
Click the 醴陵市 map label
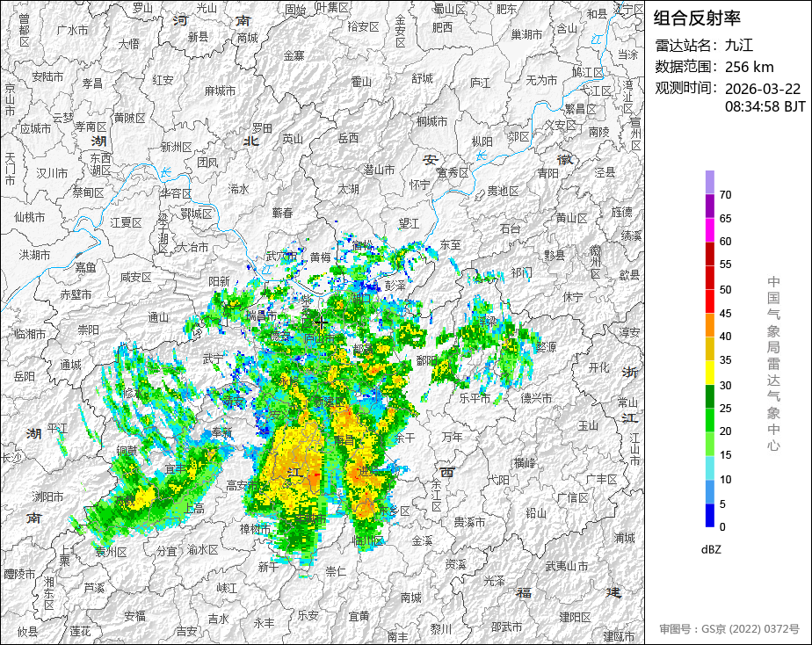19,574
